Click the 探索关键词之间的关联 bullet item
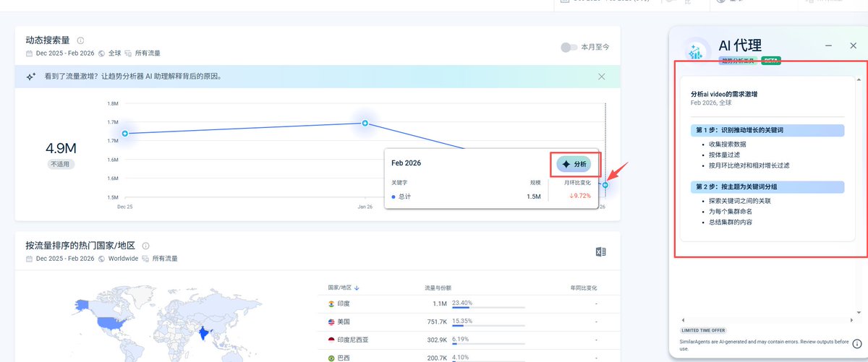 [x=740, y=201]
